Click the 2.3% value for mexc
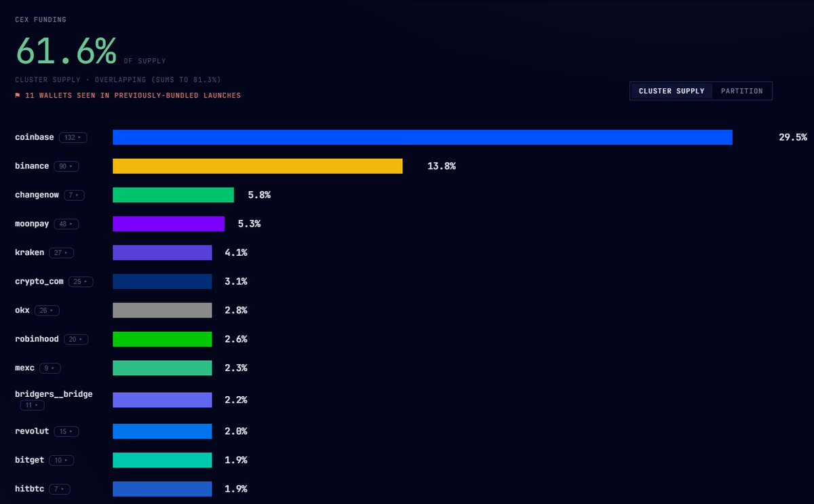This screenshot has height=504, width=814. click(236, 368)
